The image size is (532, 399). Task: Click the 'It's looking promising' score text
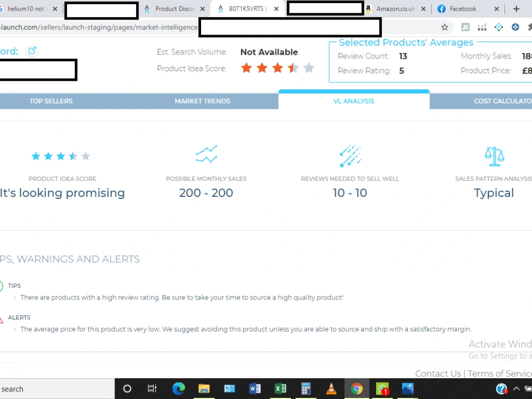(x=62, y=193)
